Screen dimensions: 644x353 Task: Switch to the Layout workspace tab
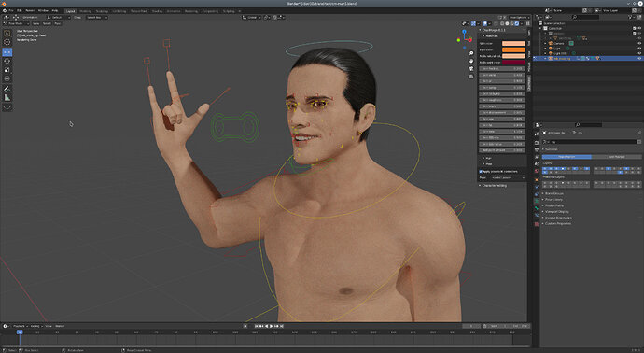point(71,11)
